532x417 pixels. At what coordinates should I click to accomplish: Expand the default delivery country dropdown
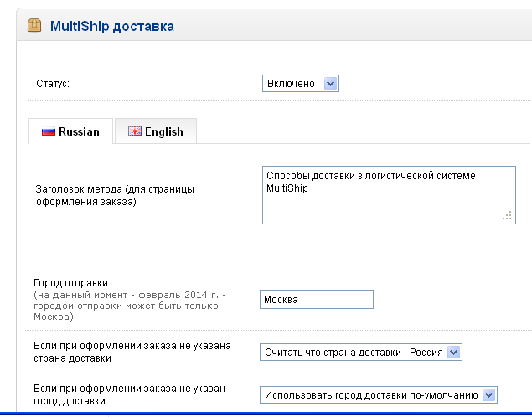[360, 352]
